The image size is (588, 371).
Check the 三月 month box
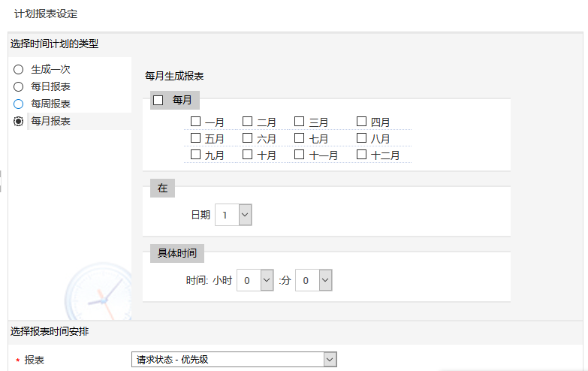pyautogui.click(x=299, y=121)
